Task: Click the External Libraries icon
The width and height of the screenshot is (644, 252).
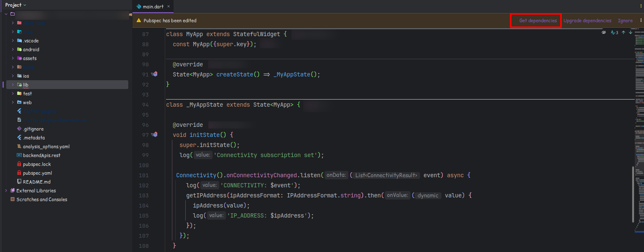Action: 13,191
